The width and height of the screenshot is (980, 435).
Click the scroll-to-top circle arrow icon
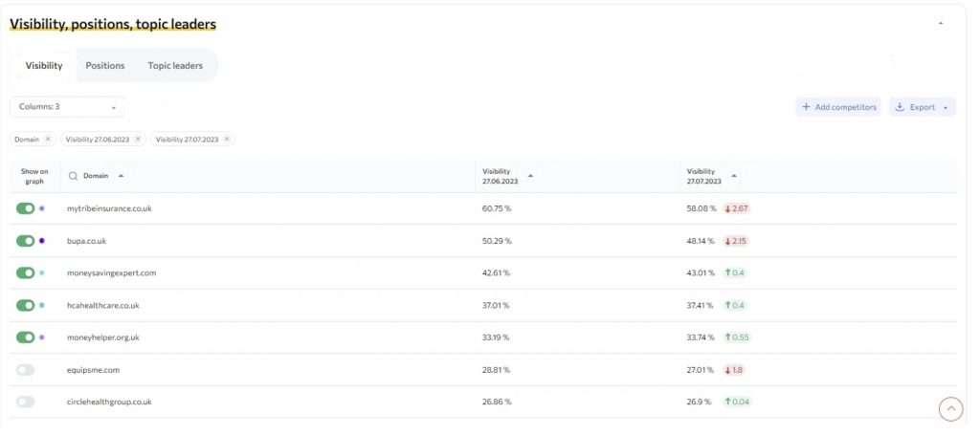(950, 409)
